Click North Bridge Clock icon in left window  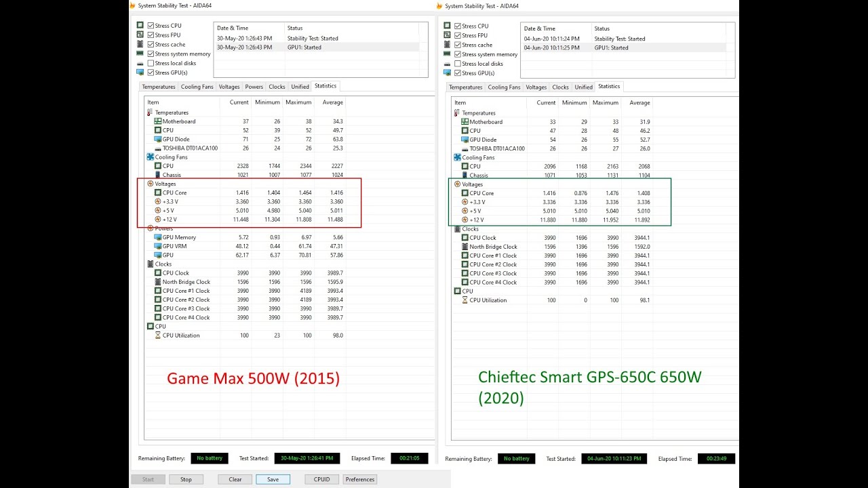[158, 282]
